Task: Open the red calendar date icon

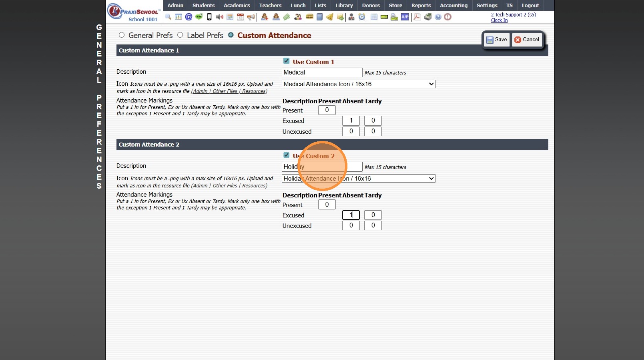Action: click(x=240, y=17)
